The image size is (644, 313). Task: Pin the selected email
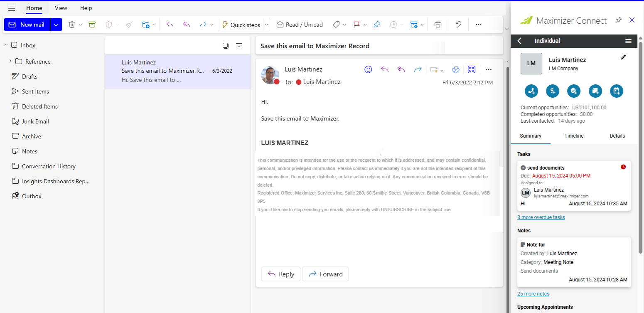click(x=377, y=25)
